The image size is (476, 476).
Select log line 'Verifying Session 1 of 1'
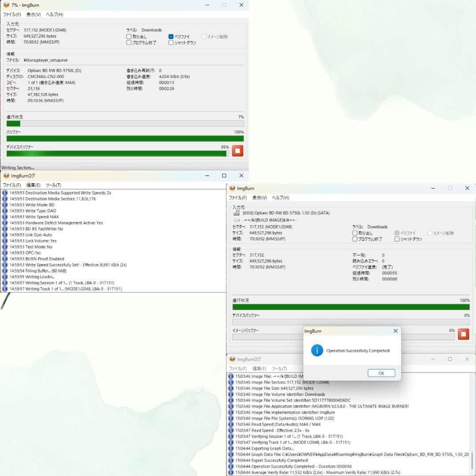pyautogui.click(x=289, y=436)
